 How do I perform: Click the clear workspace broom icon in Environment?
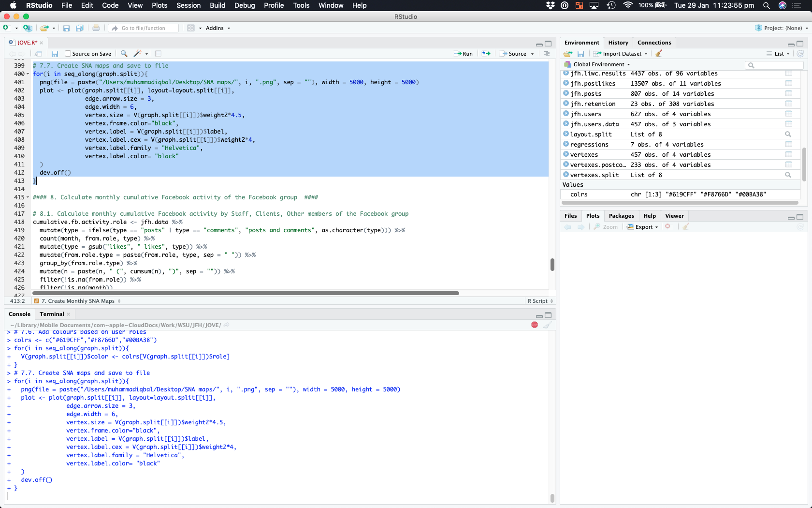[x=659, y=54]
